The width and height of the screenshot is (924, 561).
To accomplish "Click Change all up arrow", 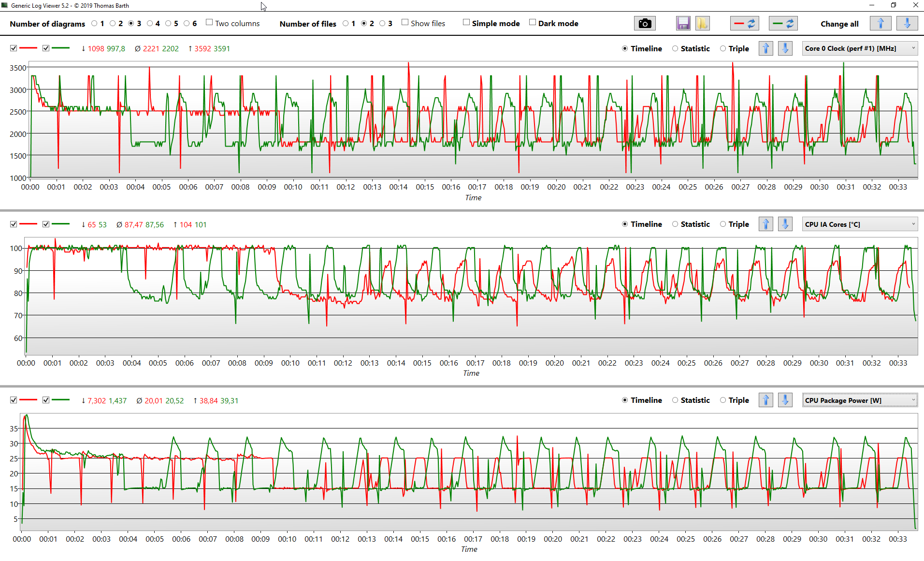I will 880,24.
